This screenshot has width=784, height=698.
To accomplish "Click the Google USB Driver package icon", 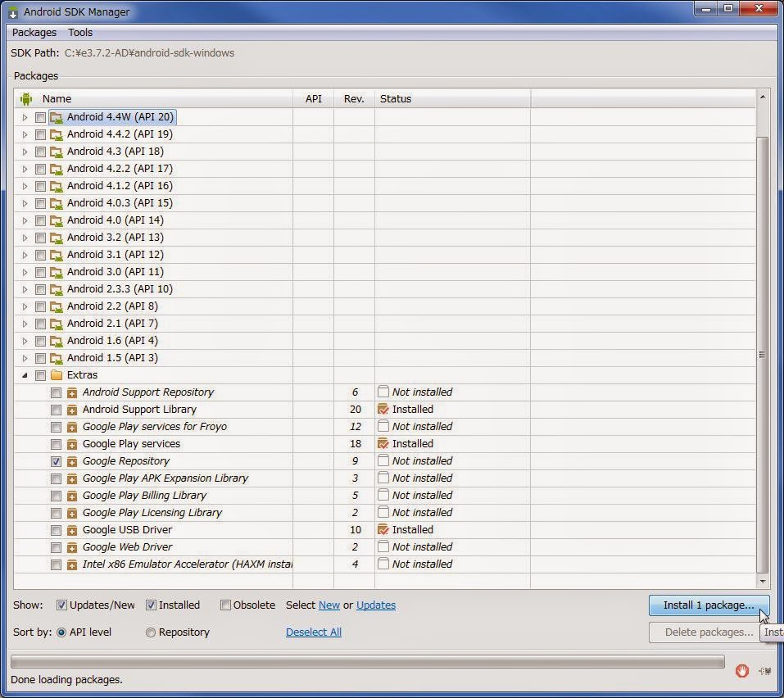I will click(x=72, y=531).
